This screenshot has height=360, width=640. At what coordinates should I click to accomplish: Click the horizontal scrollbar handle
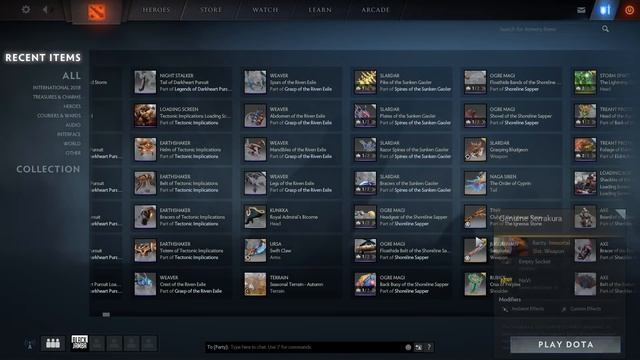pos(106,315)
